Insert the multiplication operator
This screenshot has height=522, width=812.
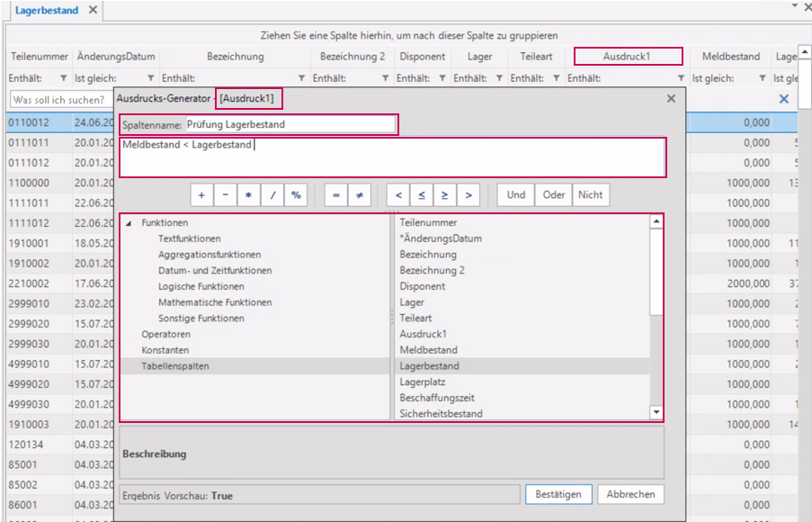click(x=248, y=195)
